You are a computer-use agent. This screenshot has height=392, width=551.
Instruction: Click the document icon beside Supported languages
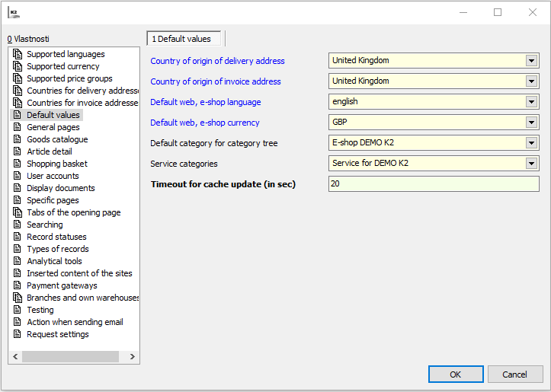pos(18,54)
